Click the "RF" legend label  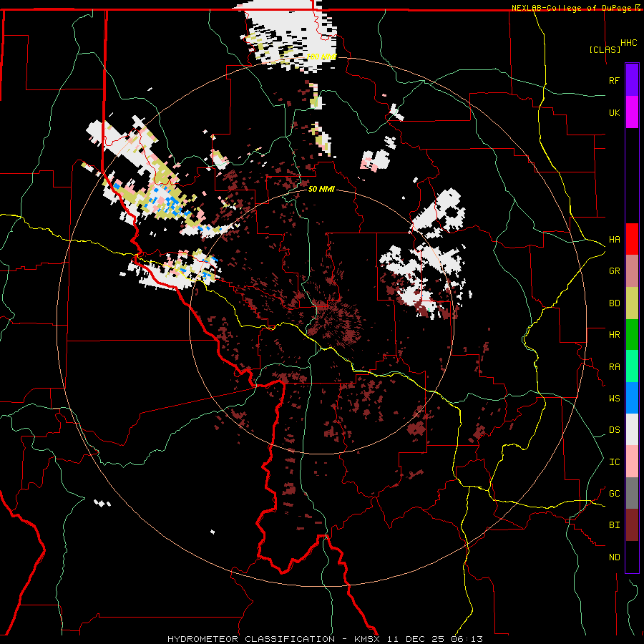[614, 80]
